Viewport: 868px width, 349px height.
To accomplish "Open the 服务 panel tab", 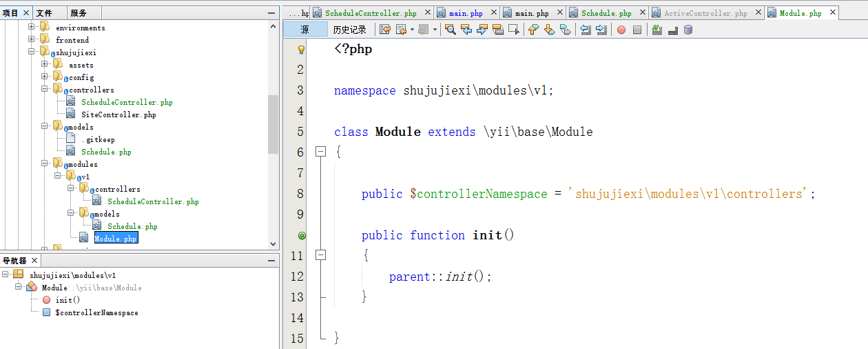I will tap(79, 13).
